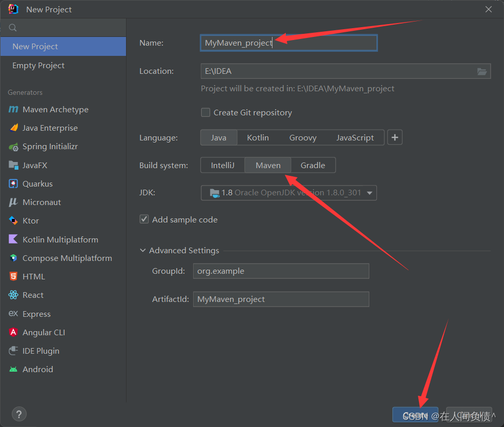Click the Cancel button
The image size is (504, 427).
tap(469, 415)
